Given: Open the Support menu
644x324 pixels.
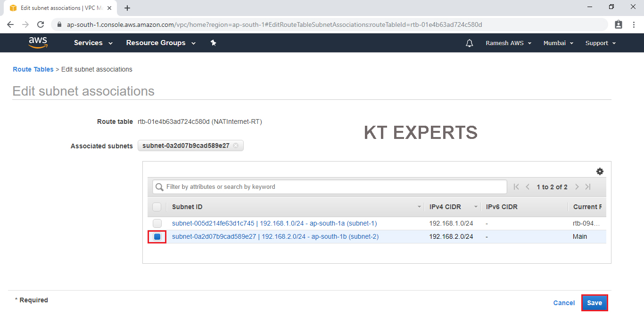Looking at the screenshot, I should [x=600, y=43].
